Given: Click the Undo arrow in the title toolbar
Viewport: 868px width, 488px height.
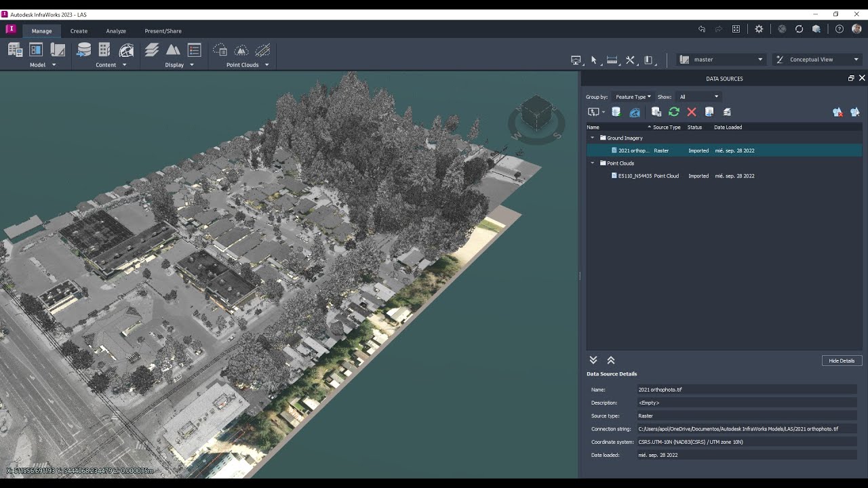Looking at the screenshot, I should 702,29.
